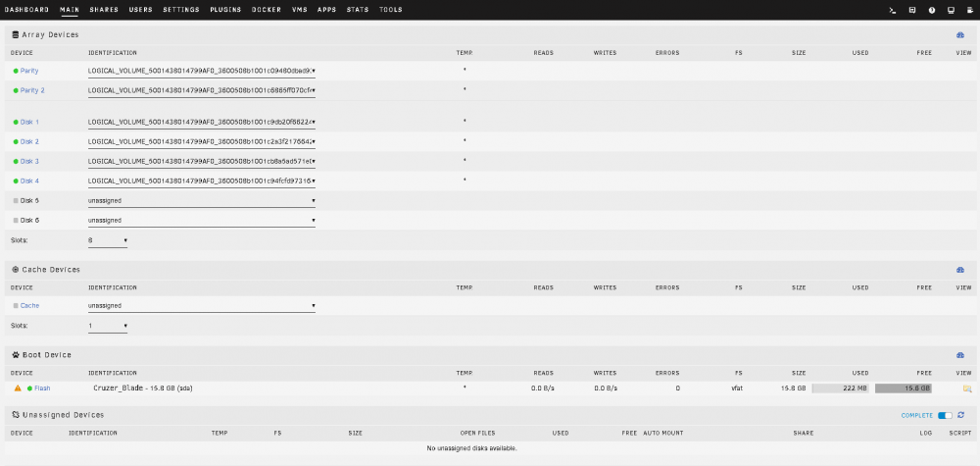This screenshot has height=466, width=980.
Task: Open the Parity 2 identification dropdown
Action: 202,90
